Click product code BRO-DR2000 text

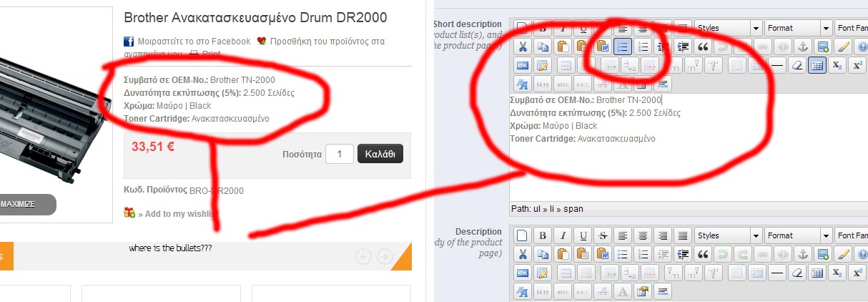(x=217, y=191)
